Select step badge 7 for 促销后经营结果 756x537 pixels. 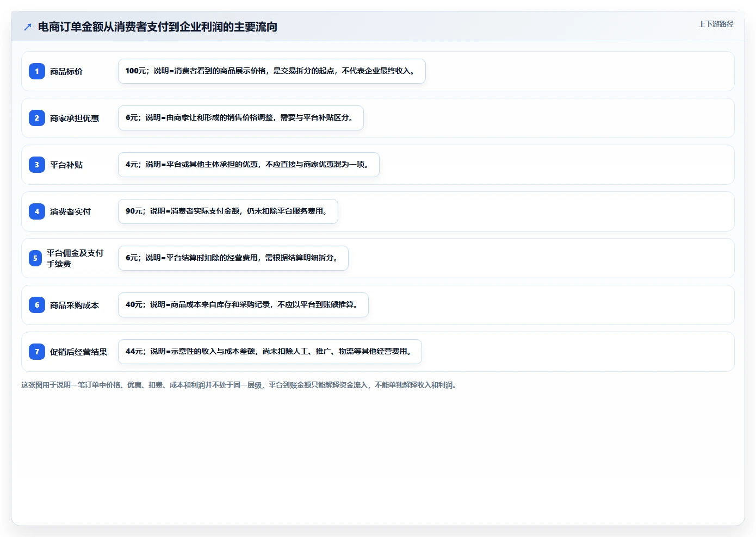point(37,352)
